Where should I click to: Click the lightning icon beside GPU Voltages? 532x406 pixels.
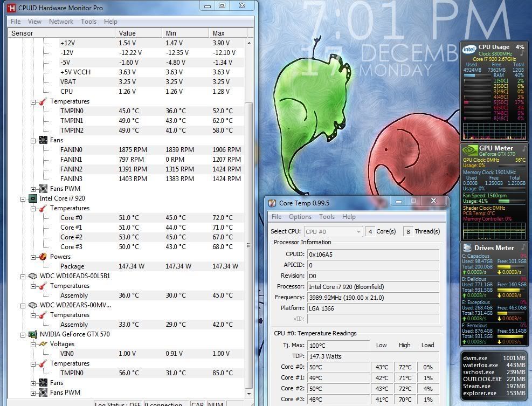(x=43, y=344)
